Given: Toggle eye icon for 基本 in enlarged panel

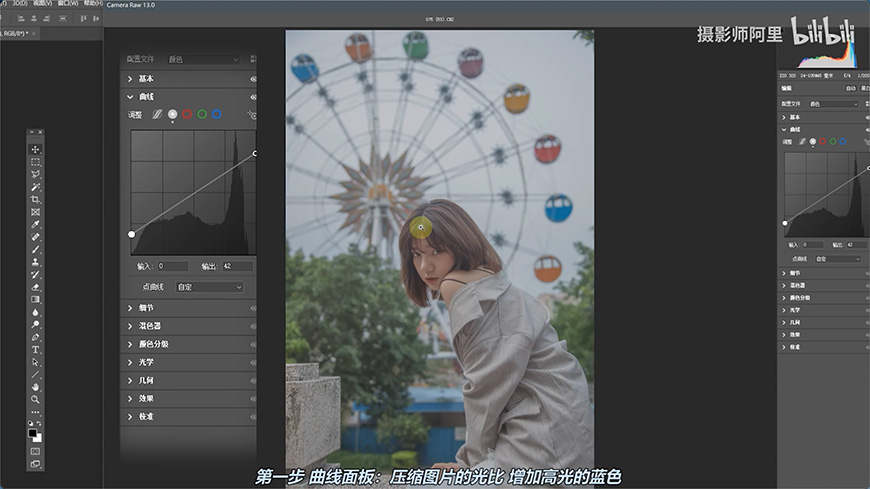Looking at the screenshot, I should click(253, 78).
